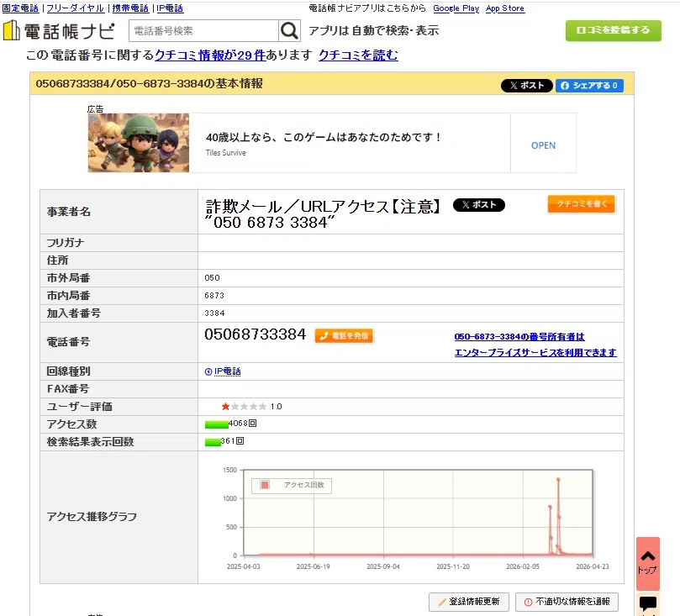680x616 pixels.
Task: Click the 不適切な情報を通報 button
Action: [567, 602]
